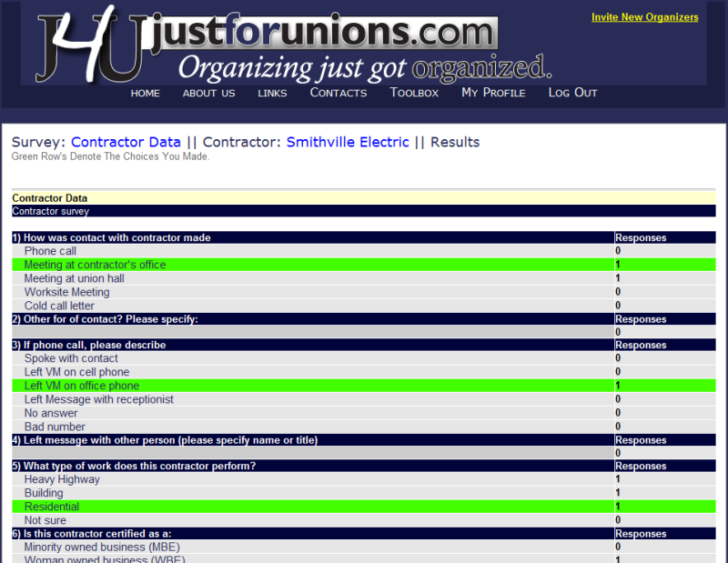The height and width of the screenshot is (563, 728).
Task: Go to About Us page
Action: (208, 93)
